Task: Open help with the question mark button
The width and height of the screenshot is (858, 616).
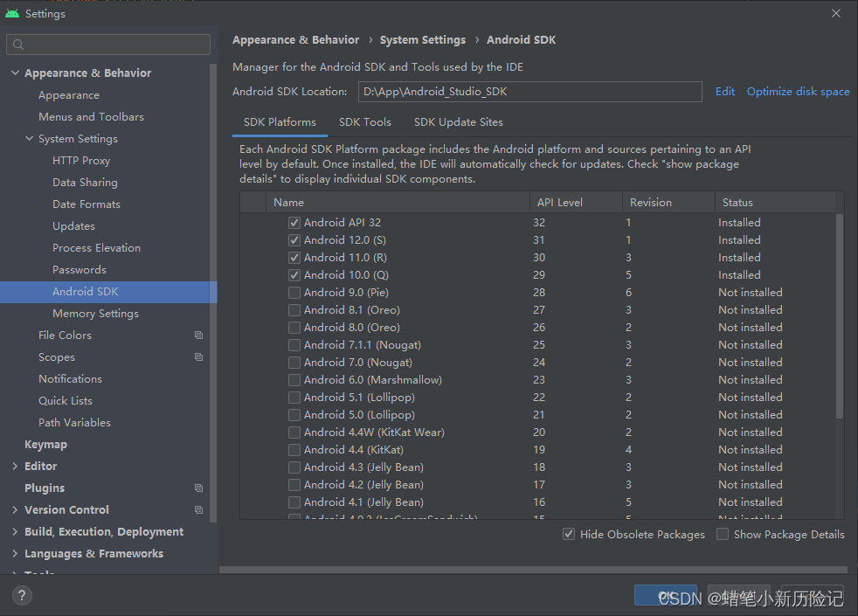Action: pos(22,595)
